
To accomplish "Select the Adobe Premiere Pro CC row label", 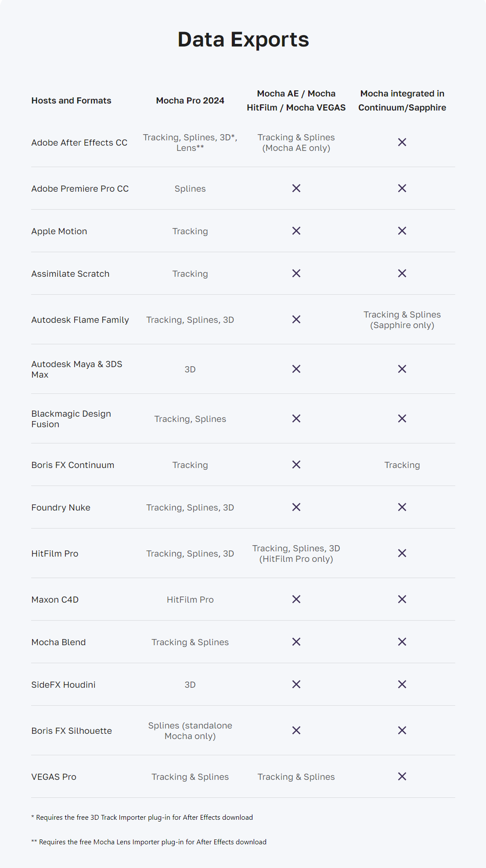I will tap(80, 189).
